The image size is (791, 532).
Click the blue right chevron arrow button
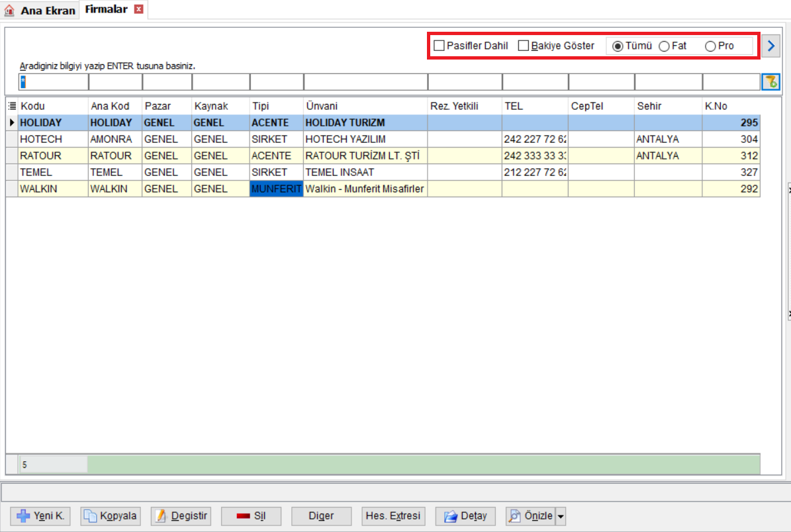pos(770,46)
